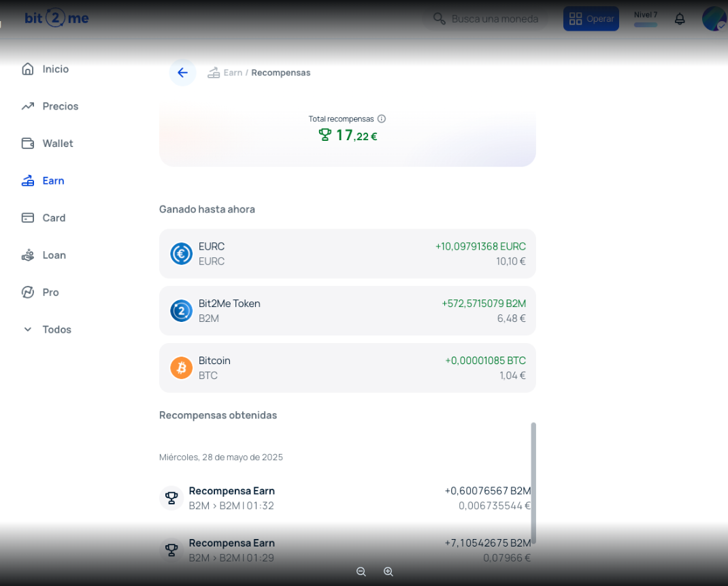The image size is (728, 586).
Task: Click the Earn breadcrumb icon
Action: pyautogui.click(x=214, y=72)
